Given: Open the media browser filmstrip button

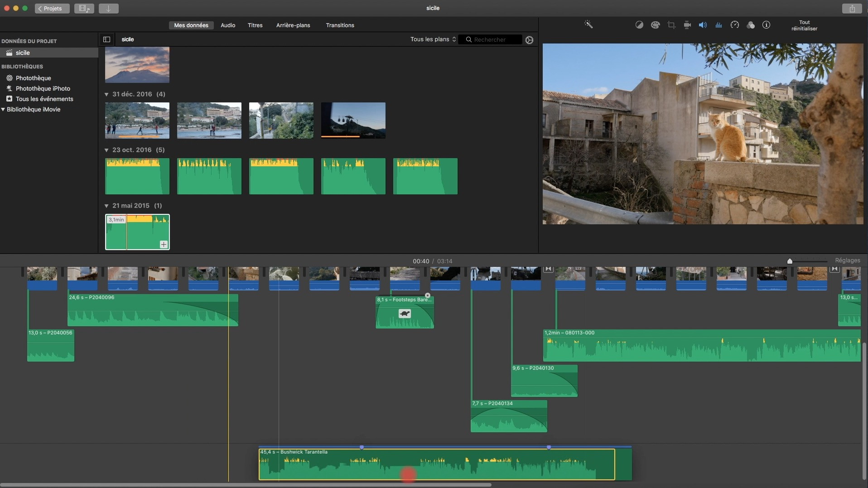Looking at the screenshot, I should click(84, 9).
